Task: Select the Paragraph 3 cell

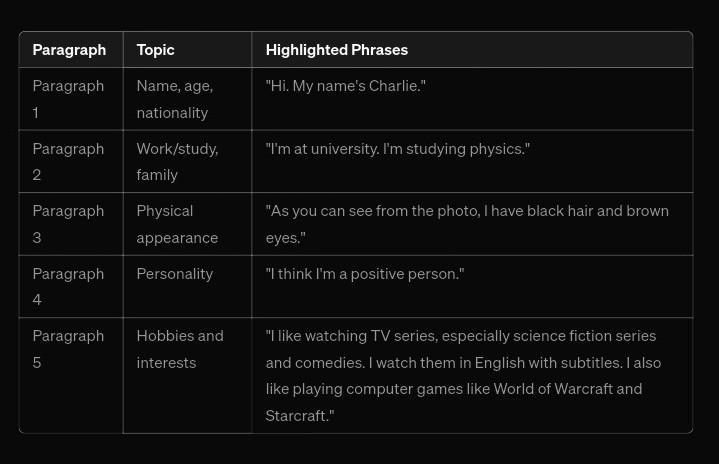Action: click(x=68, y=224)
